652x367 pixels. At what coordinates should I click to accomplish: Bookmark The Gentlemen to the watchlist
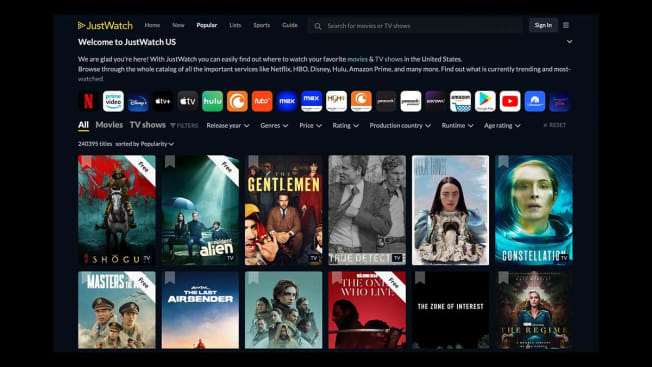click(253, 161)
